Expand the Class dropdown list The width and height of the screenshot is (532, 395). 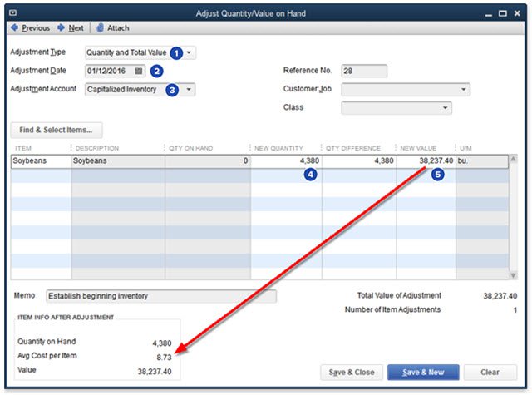445,107
